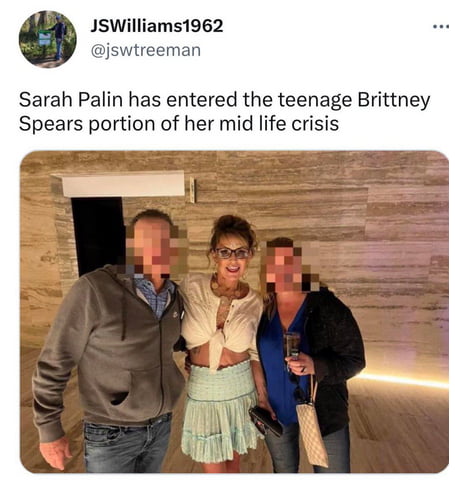Click the tweet text about mid life crisis

point(224,112)
